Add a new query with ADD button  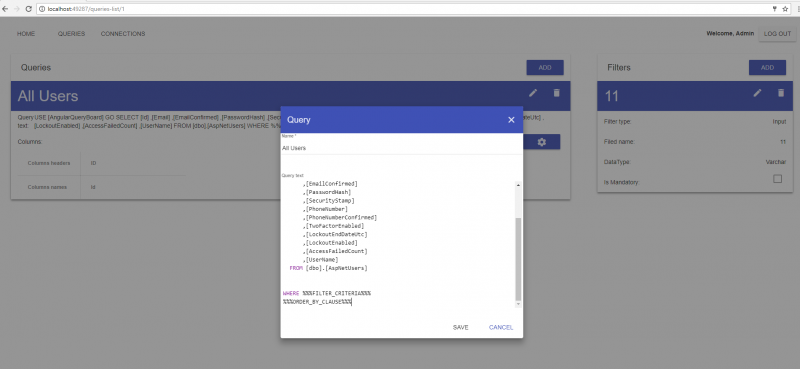pyautogui.click(x=545, y=67)
